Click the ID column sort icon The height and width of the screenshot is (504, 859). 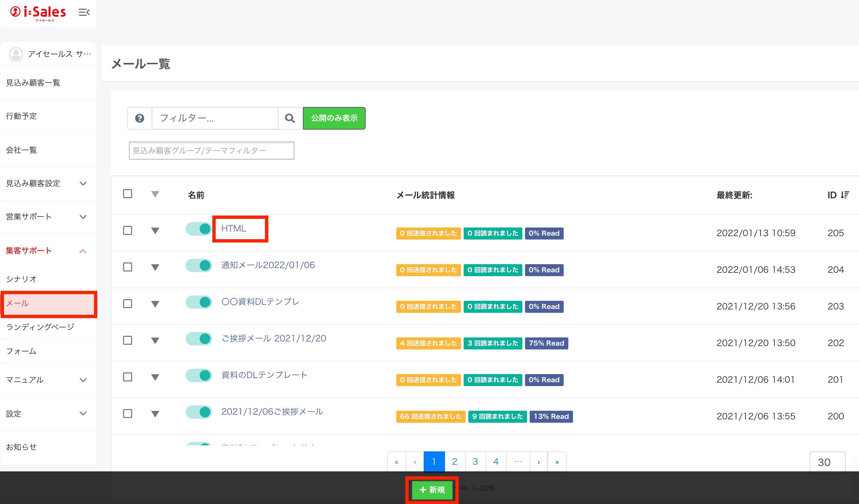point(845,195)
